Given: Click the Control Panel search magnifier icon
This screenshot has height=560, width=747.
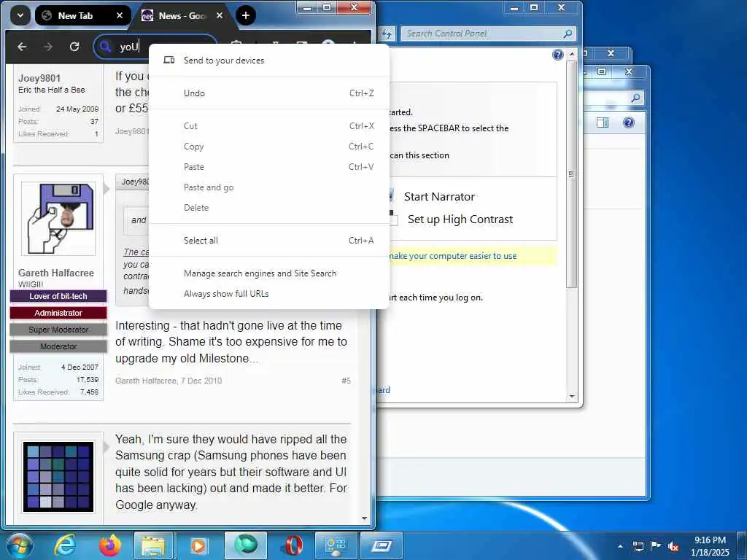Looking at the screenshot, I should point(568,34).
